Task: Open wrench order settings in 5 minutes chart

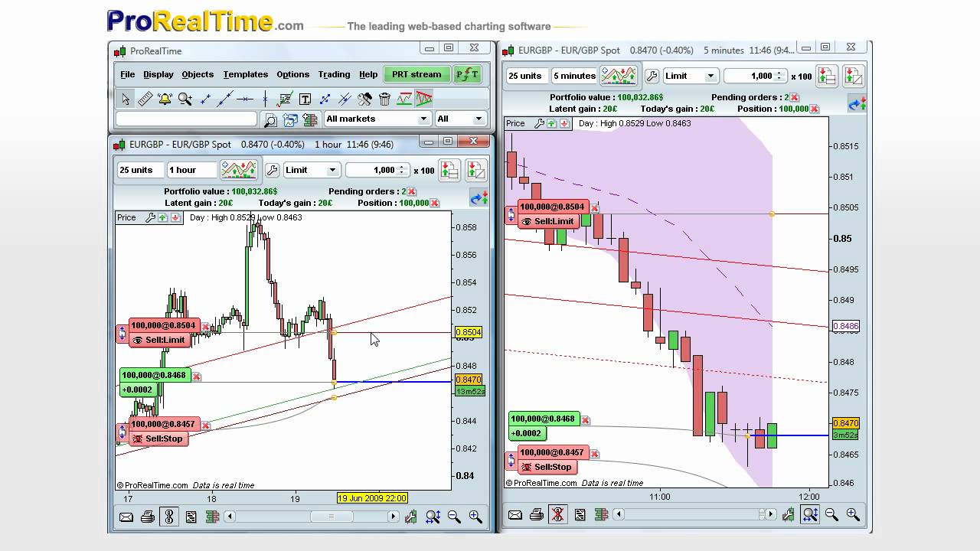Action: (x=652, y=76)
